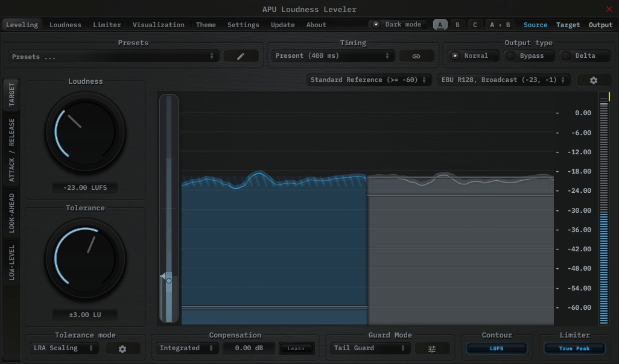Open EBU R128, Broadcast dropdown

click(503, 80)
